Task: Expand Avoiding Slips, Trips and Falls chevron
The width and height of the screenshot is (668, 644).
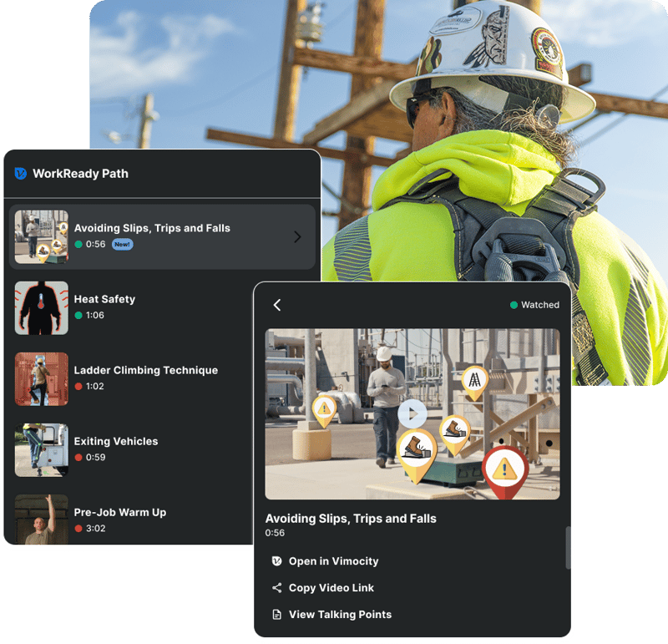Action: [x=297, y=237]
